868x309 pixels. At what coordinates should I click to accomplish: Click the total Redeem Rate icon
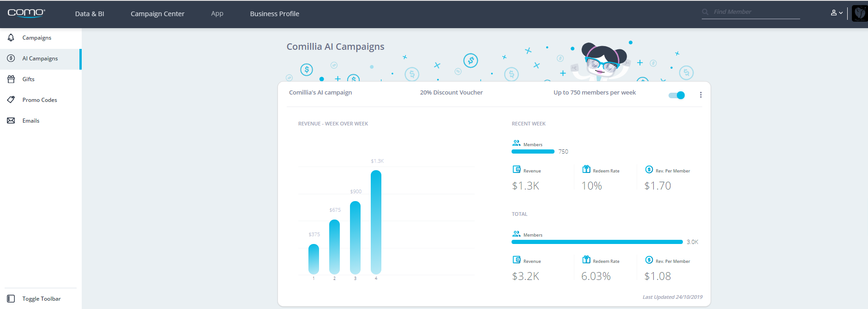[586, 260]
